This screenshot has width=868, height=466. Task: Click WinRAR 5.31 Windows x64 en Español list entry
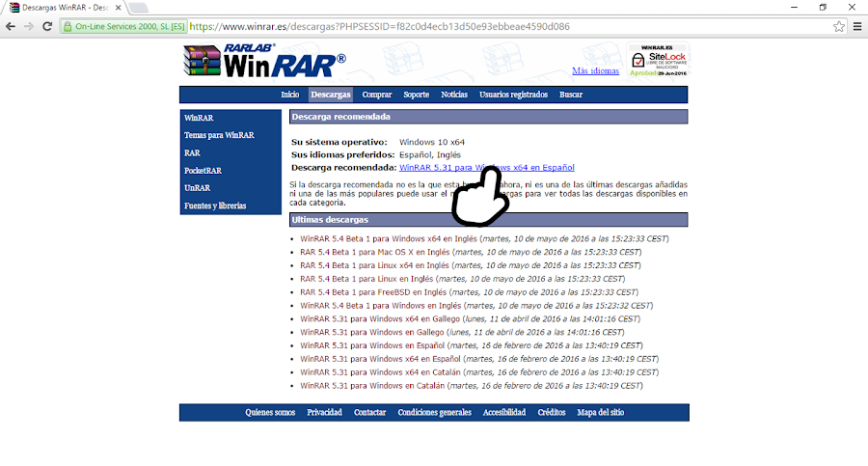[x=380, y=359]
